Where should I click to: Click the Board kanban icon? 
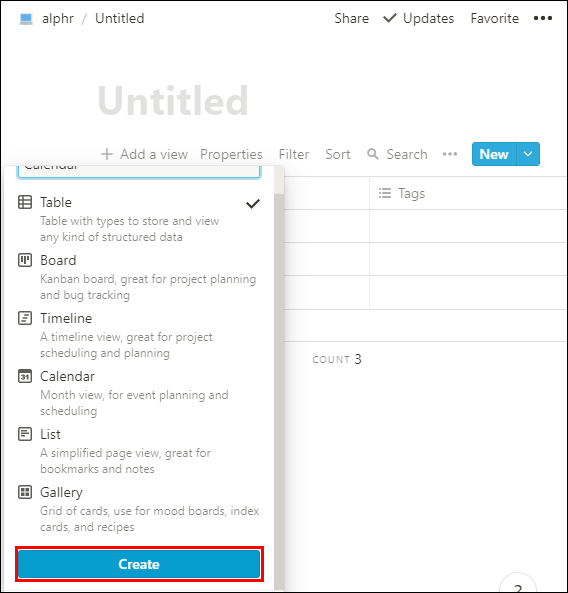tap(25, 260)
